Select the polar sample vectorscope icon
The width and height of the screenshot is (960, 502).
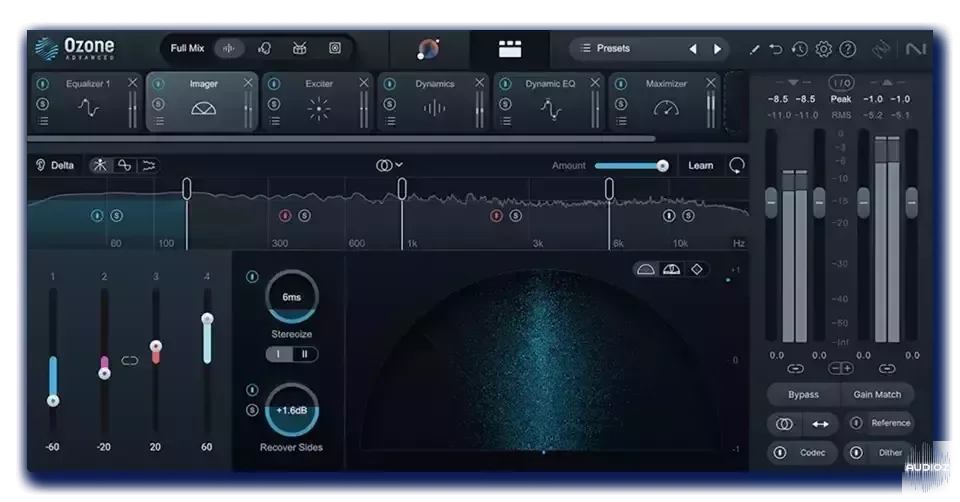pyautogui.click(x=646, y=269)
